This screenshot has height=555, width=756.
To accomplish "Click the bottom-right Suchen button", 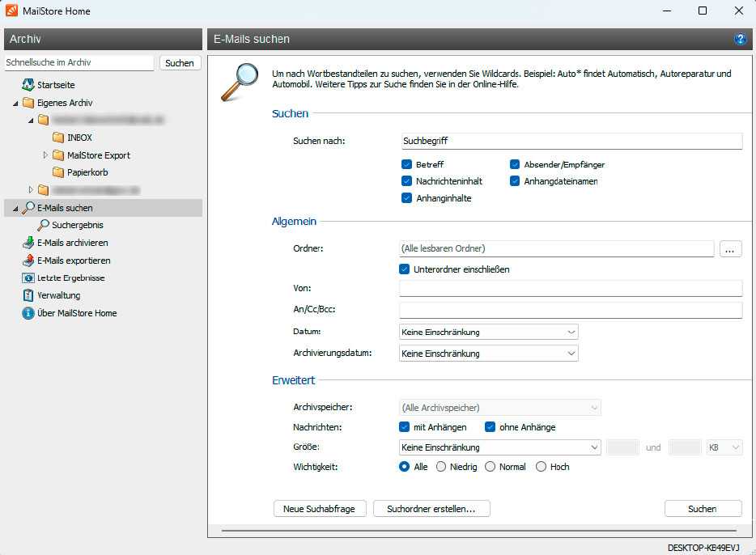I will coord(703,509).
